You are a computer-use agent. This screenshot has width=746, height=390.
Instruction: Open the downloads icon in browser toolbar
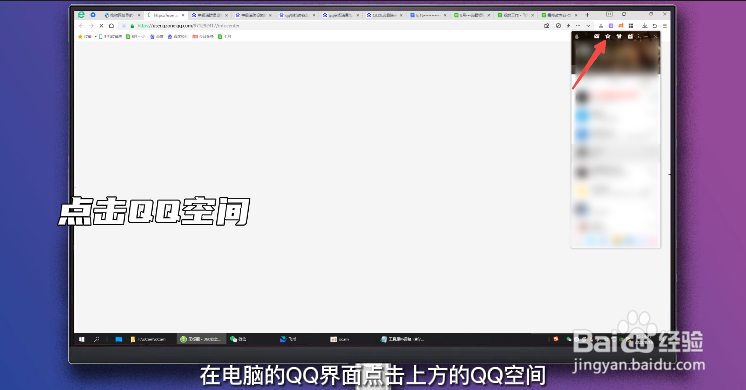[x=645, y=26]
